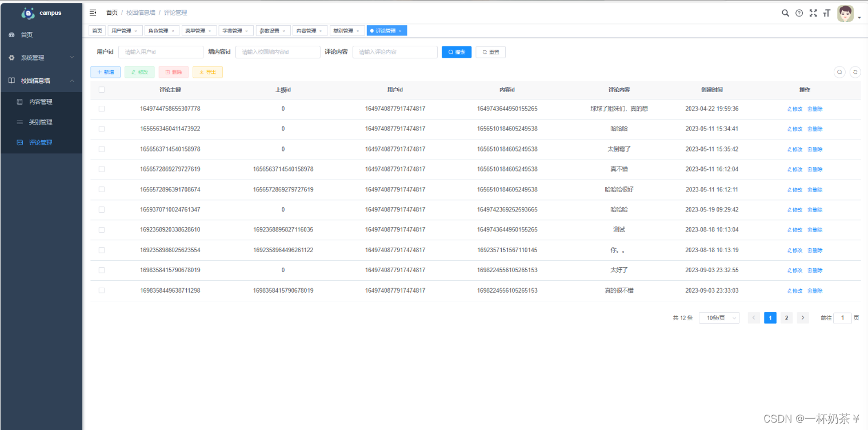Check the row 1656572869279727619 checkbox

point(102,169)
